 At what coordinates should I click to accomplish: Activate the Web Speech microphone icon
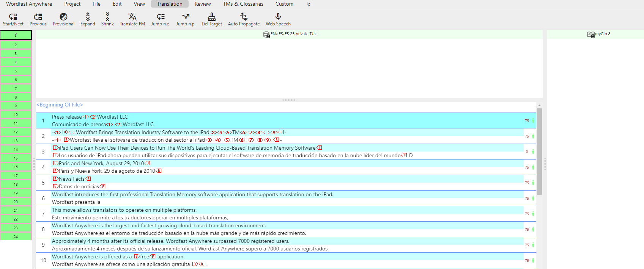click(278, 16)
